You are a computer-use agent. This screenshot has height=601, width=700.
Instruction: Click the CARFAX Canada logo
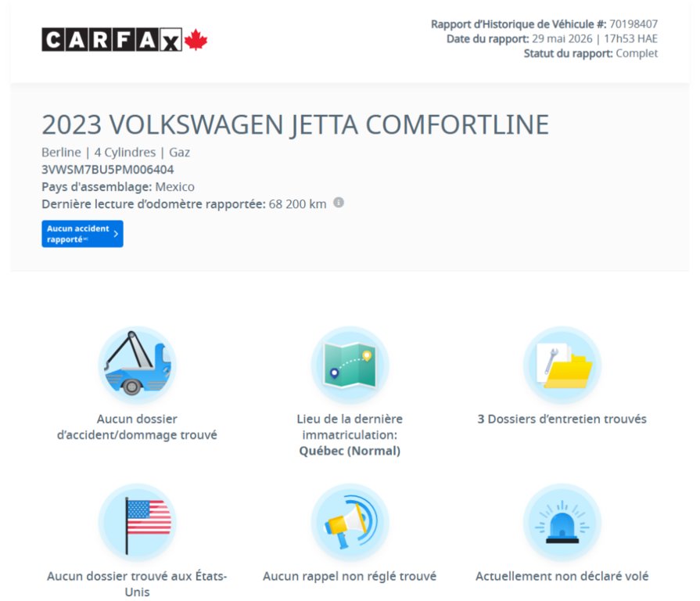[x=124, y=40]
